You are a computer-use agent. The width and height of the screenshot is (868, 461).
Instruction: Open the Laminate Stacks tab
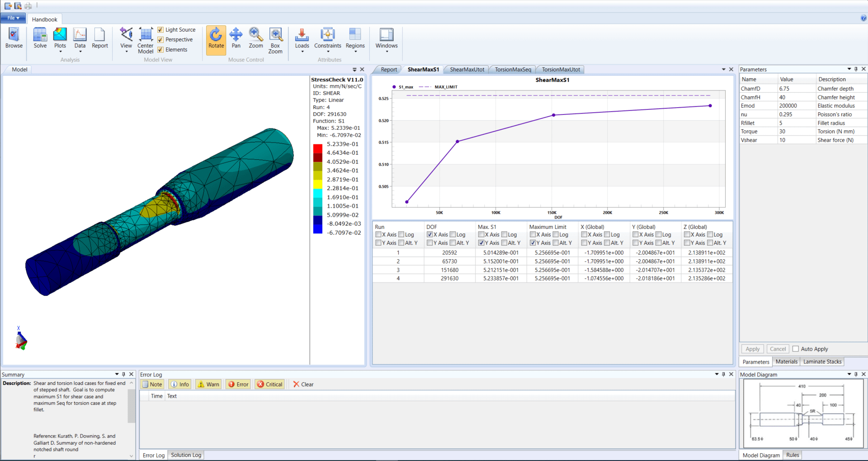click(x=822, y=361)
